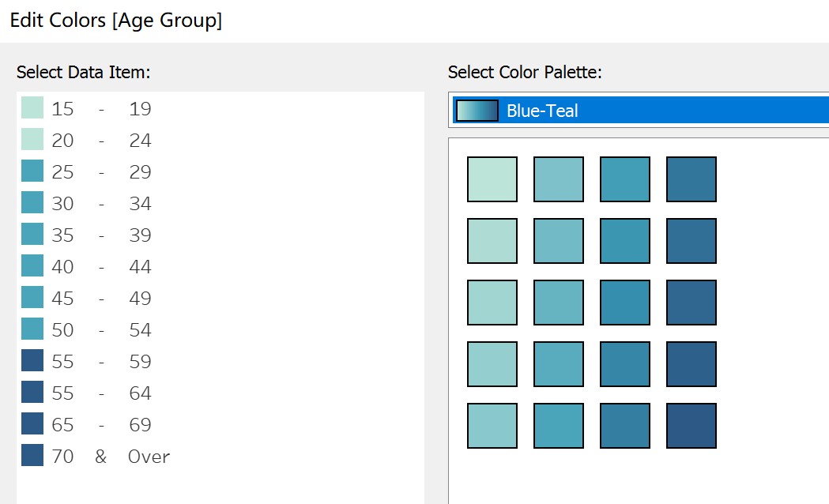Open the Blue-Teal color palette dropdown
This screenshot has width=829, height=504.
(640, 111)
